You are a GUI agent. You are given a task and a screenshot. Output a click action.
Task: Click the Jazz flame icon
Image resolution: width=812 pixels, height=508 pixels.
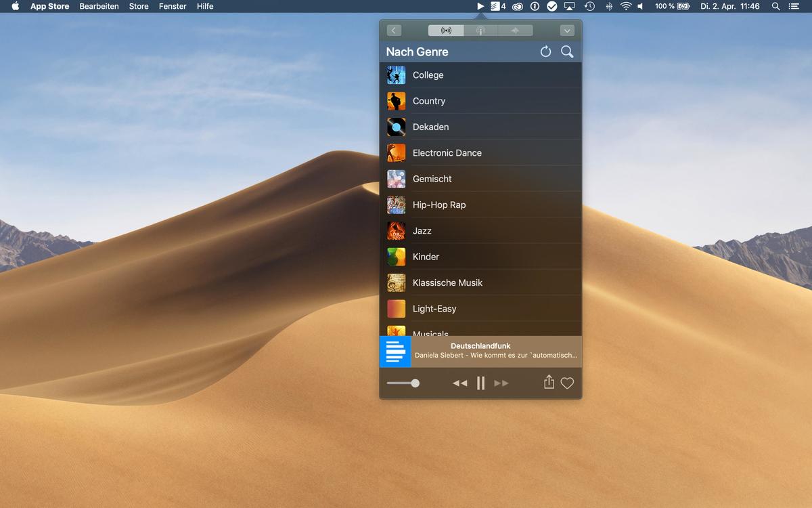coord(397,231)
